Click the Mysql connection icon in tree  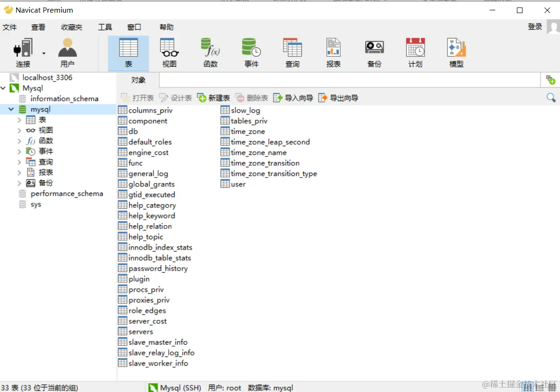14,88
